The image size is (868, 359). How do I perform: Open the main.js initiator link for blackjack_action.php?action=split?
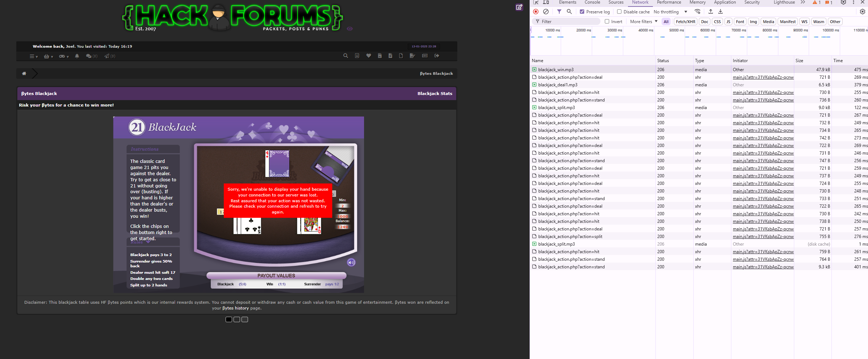point(763,237)
